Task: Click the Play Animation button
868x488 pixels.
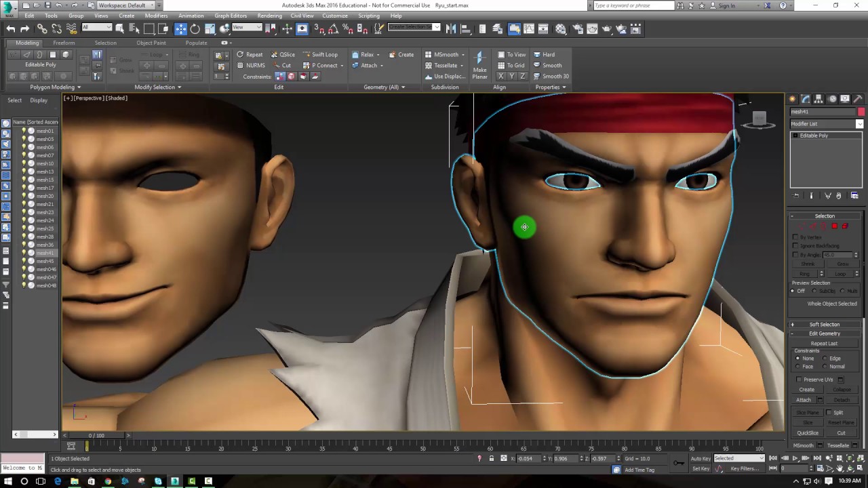Action: tap(795, 458)
